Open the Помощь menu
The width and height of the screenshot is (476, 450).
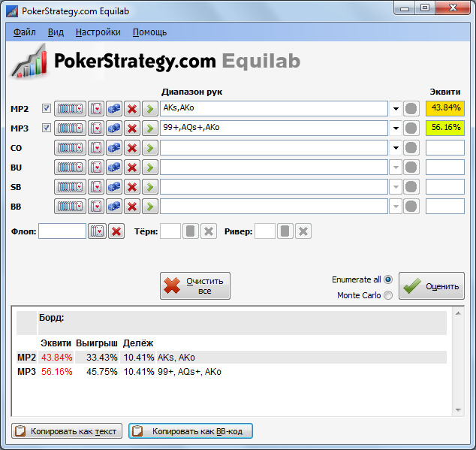(149, 32)
